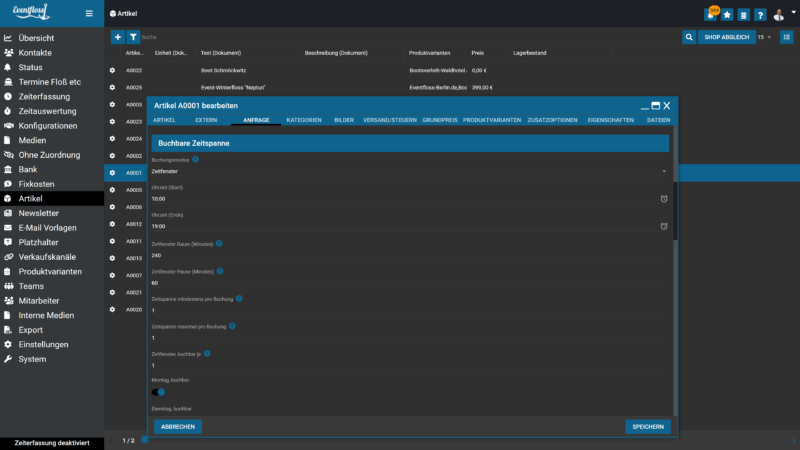Switch to the DATEIEN tab

(659, 120)
